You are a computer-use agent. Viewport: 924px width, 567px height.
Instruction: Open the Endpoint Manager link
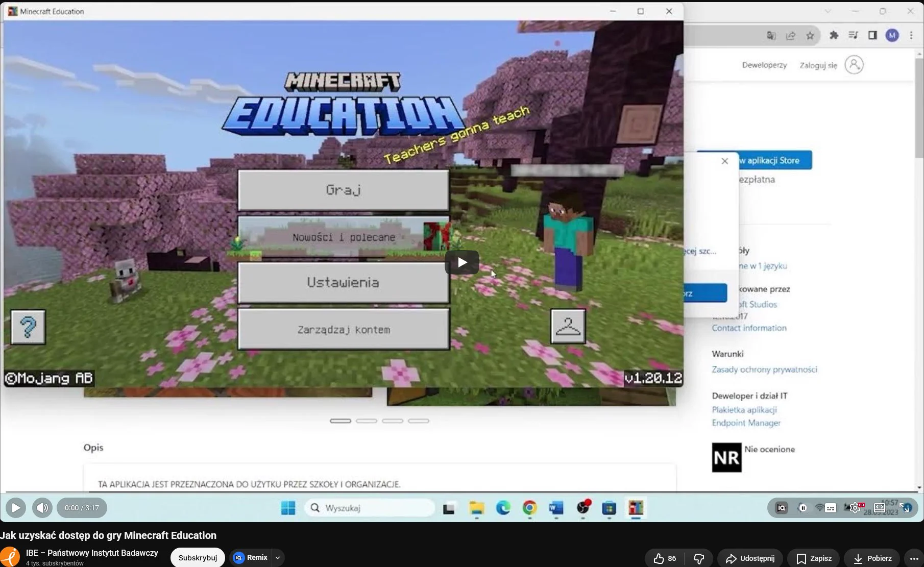(x=746, y=423)
